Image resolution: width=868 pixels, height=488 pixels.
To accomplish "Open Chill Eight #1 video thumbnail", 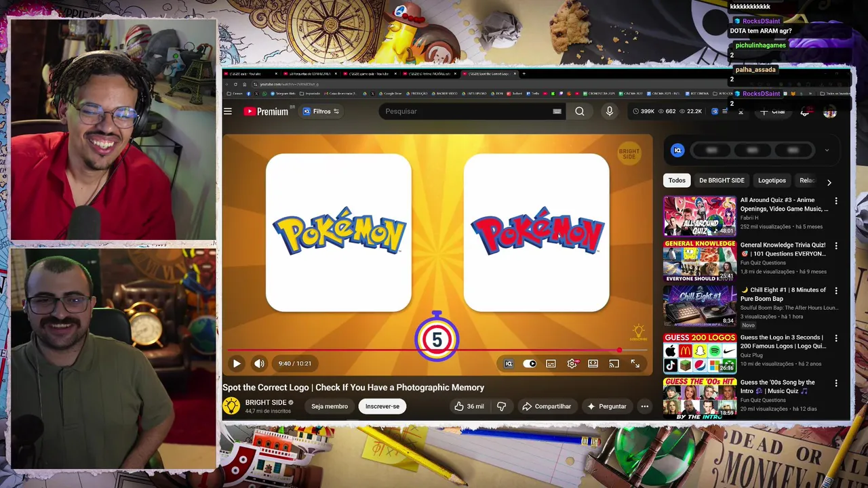I will [x=699, y=306].
